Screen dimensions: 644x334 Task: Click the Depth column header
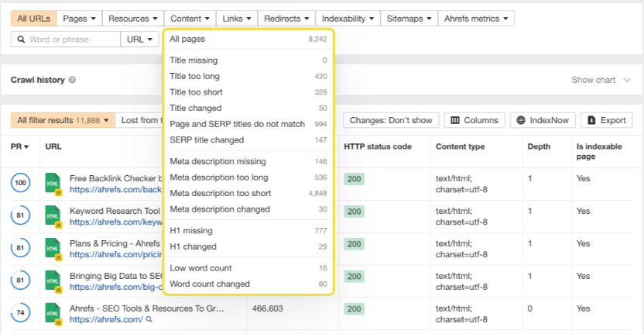[539, 146]
